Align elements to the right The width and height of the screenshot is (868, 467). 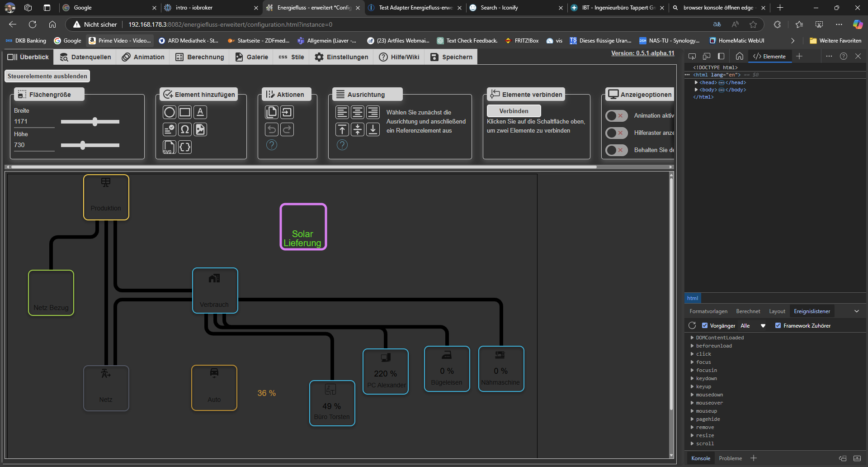pos(373,112)
